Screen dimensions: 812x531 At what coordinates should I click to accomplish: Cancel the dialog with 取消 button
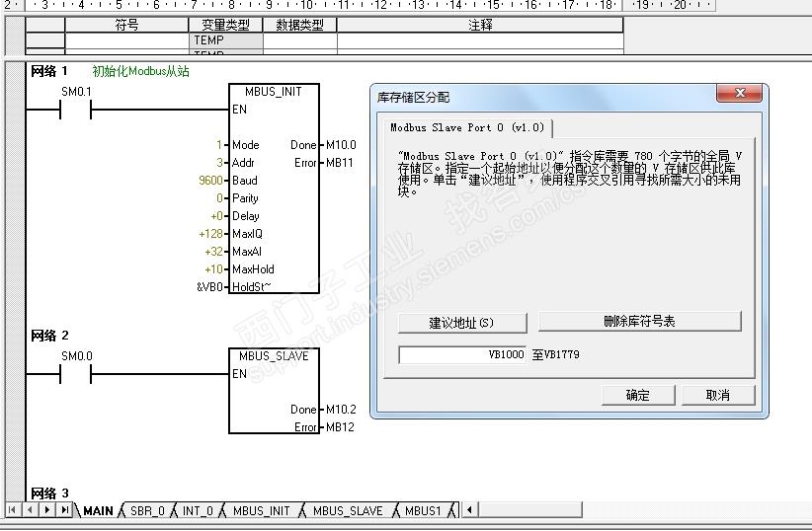coord(718,396)
